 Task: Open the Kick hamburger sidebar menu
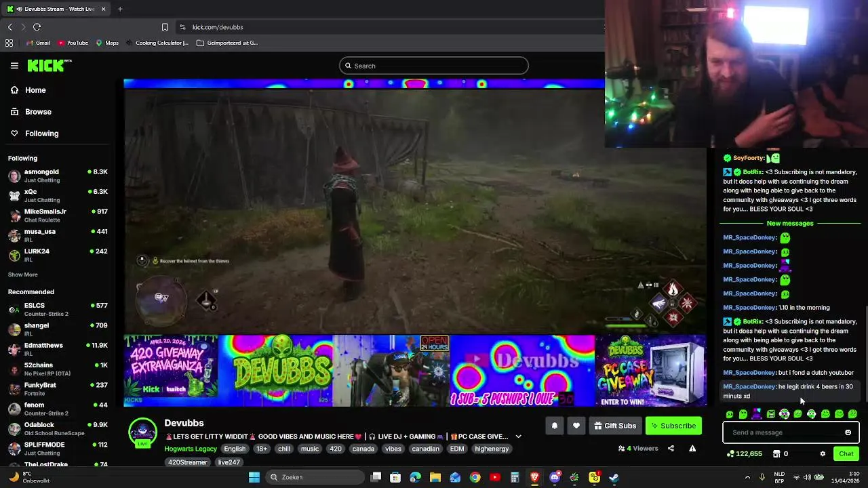click(x=14, y=66)
